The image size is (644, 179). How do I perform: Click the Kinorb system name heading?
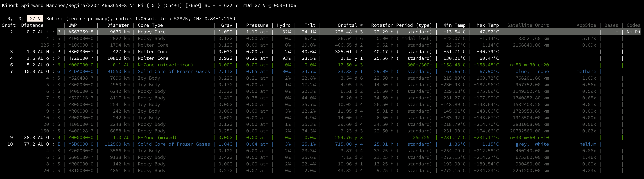(x=10, y=5)
